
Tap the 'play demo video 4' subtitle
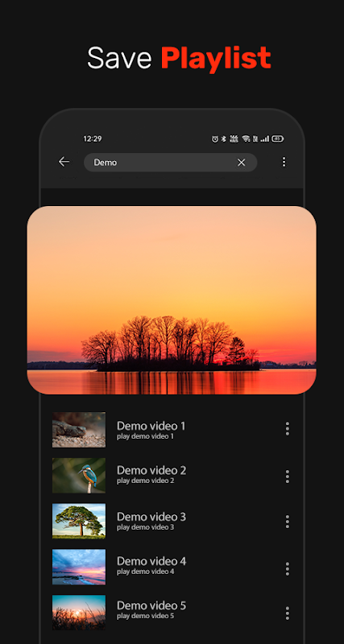pos(146,572)
